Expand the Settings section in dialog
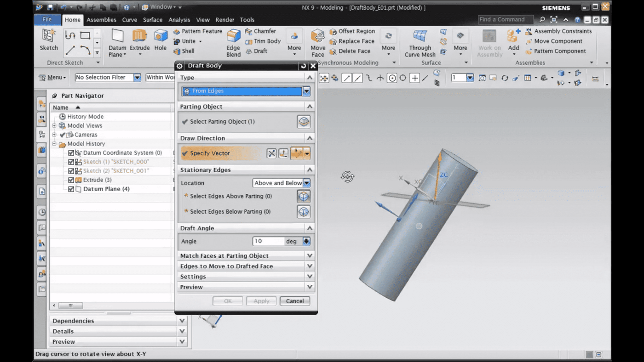This screenshot has height=362, width=644. (x=310, y=277)
